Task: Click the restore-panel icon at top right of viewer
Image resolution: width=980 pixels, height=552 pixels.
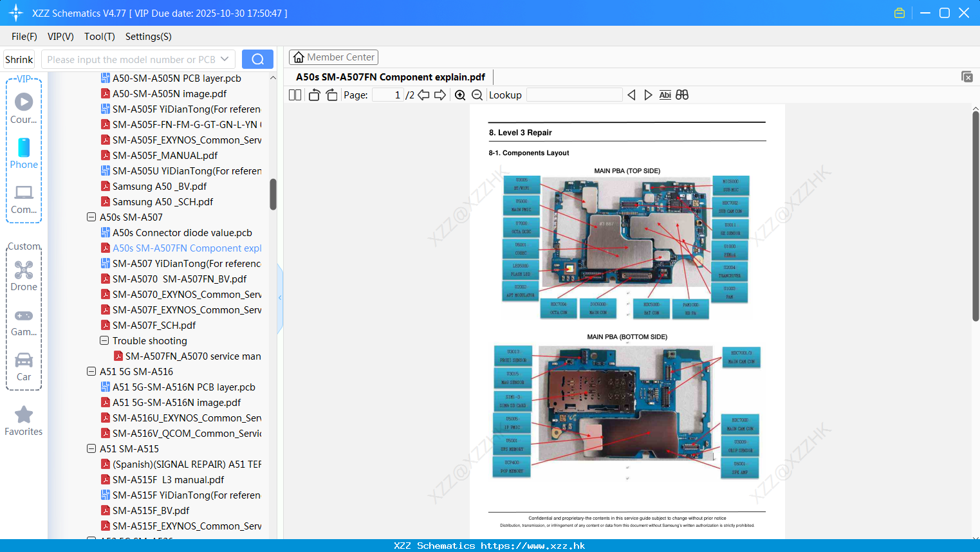Action: point(967,77)
